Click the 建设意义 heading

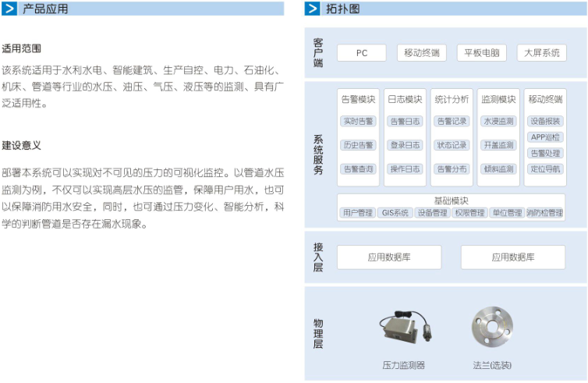21,145
